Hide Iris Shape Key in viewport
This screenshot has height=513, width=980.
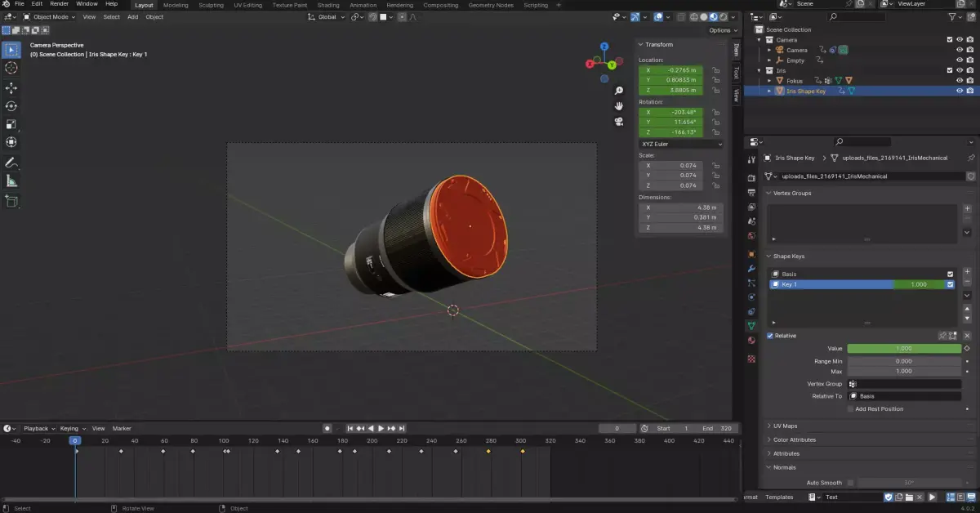(x=960, y=91)
